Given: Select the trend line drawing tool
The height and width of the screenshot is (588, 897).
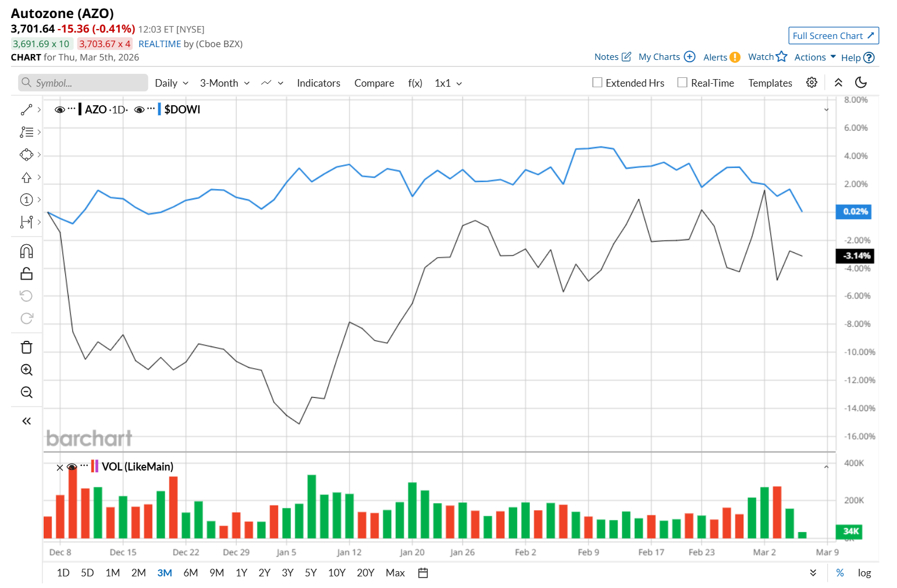Looking at the screenshot, I should click(x=26, y=109).
